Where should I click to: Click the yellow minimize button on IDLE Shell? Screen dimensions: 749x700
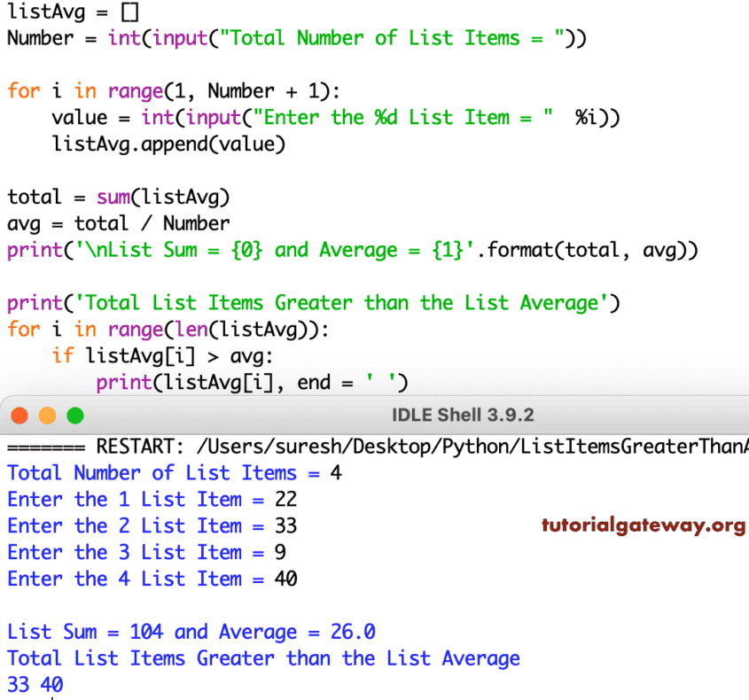click(x=47, y=415)
